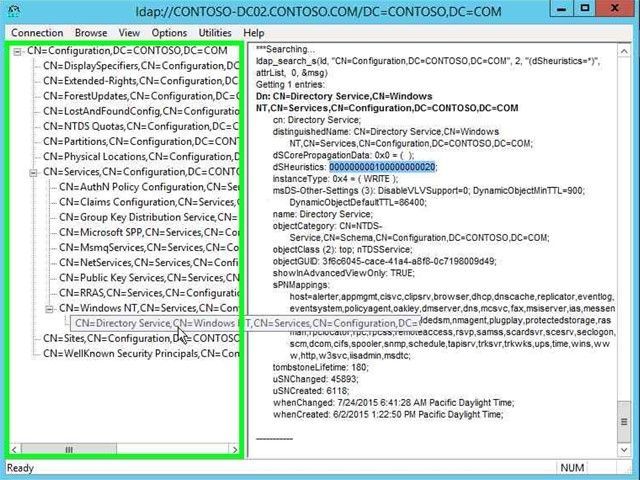This screenshot has height=480, width=640.
Task: Select the CN=Configuration root tree item
Action: (x=127, y=51)
